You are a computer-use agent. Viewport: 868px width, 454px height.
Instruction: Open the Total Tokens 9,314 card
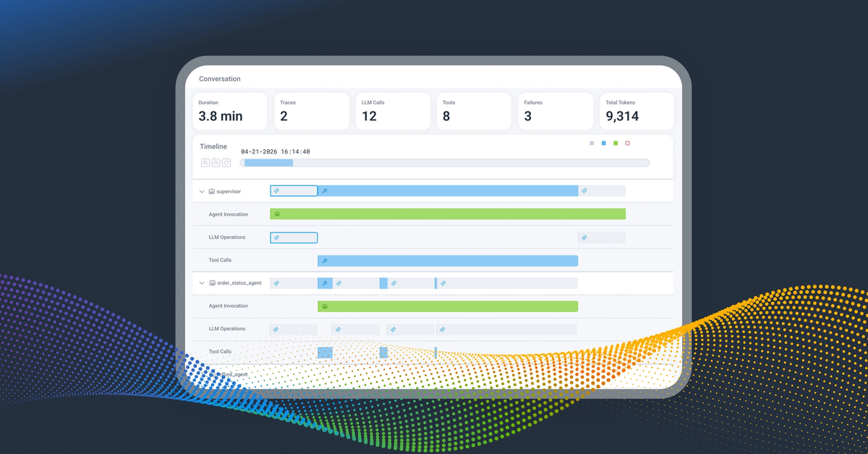pyautogui.click(x=637, y=111)
